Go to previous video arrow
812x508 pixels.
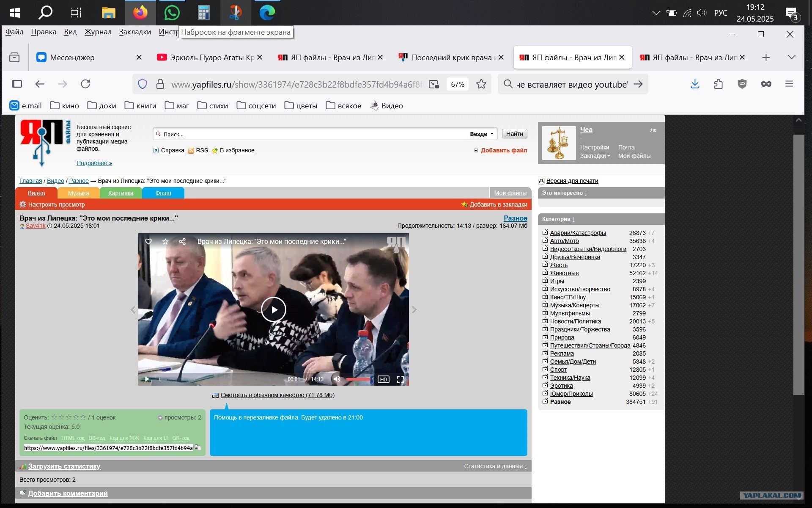pyautogui.click(x=133, y=310)
